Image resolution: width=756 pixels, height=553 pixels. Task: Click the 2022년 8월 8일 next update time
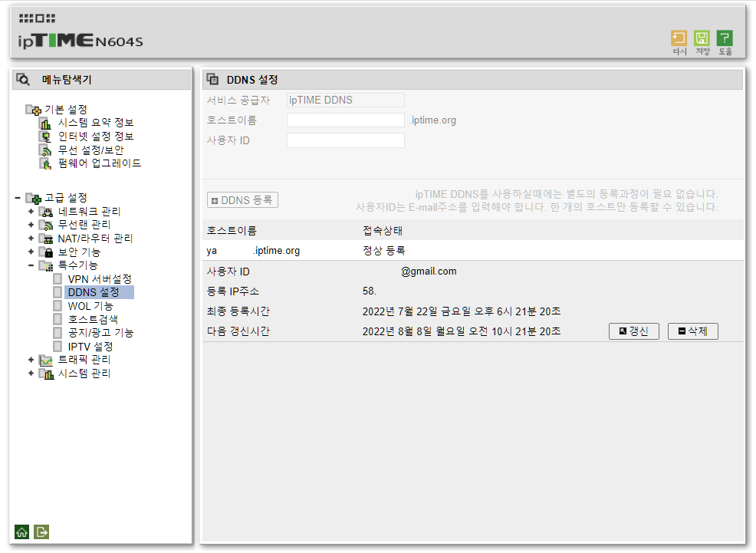point(462,331)
